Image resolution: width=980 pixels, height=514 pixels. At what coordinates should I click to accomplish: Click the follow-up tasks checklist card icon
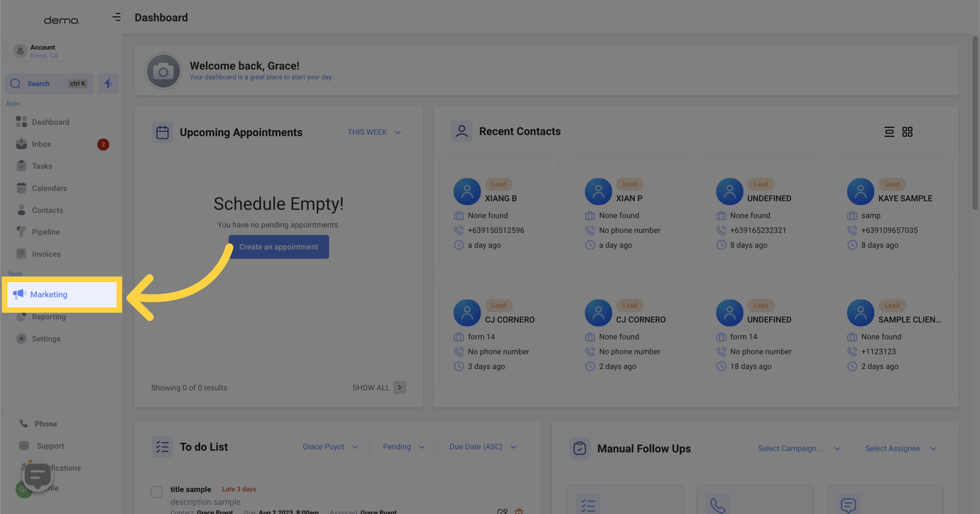coord(588,504)
